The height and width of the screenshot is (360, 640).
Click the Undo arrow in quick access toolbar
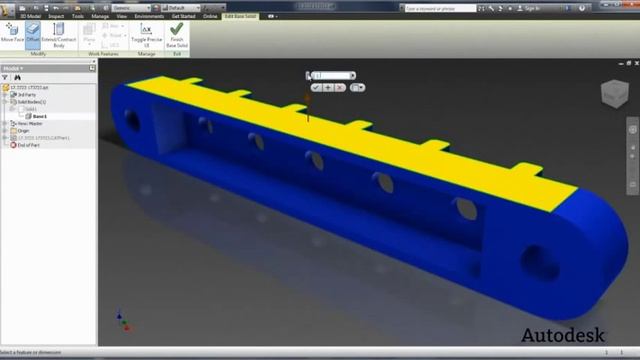(56, 8)
